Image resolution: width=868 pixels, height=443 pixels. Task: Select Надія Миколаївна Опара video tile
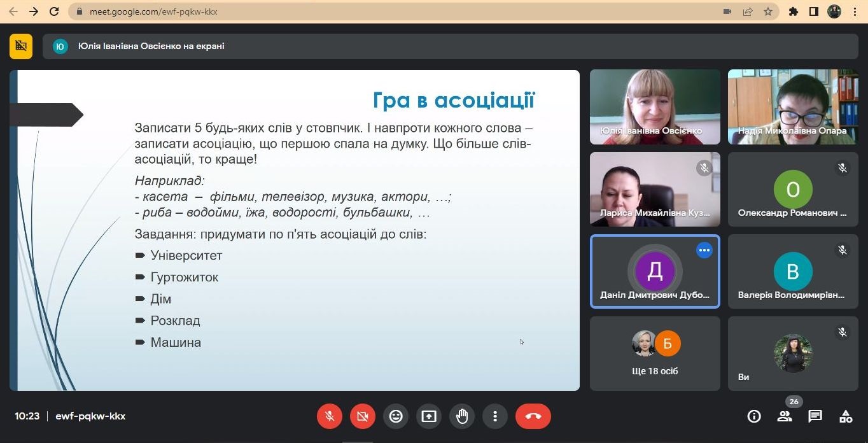(793, 107)
